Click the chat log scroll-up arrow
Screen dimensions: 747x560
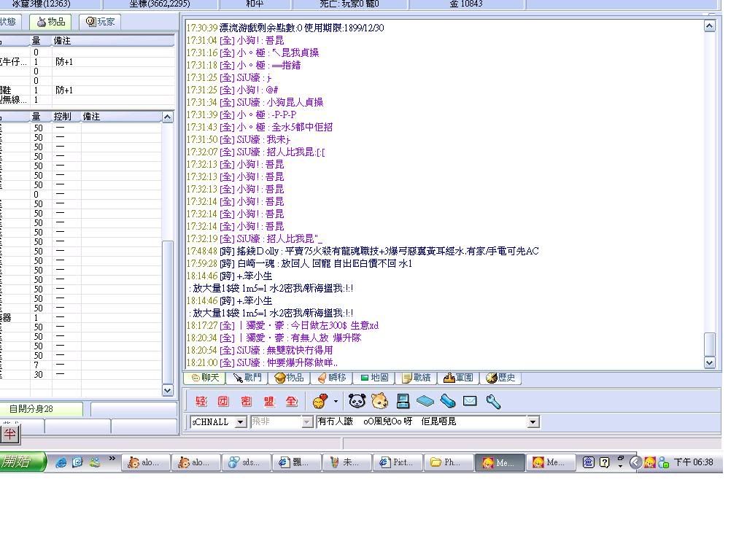click(x=710, y=26)
